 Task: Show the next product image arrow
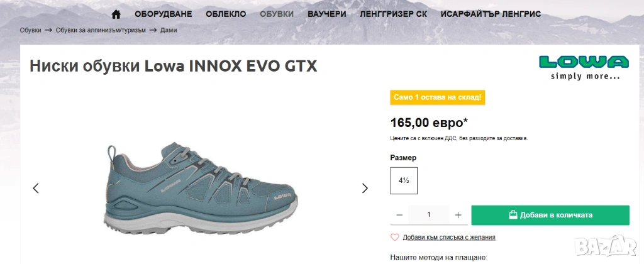tap(365, 188)
